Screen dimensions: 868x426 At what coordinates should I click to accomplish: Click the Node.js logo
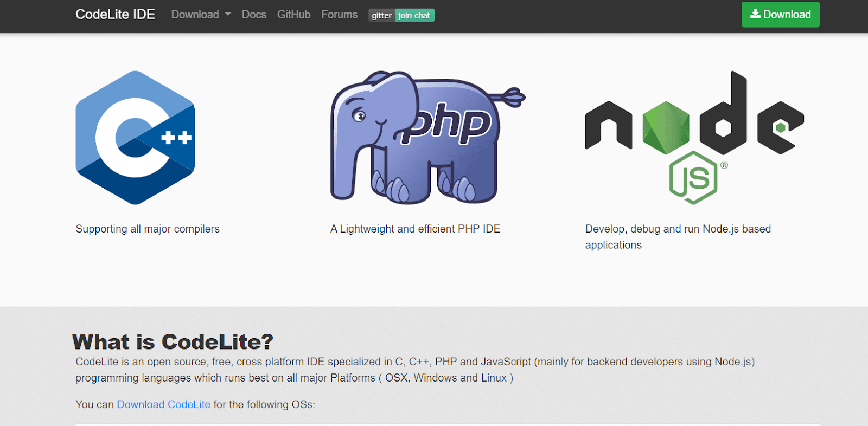point(694,138)
